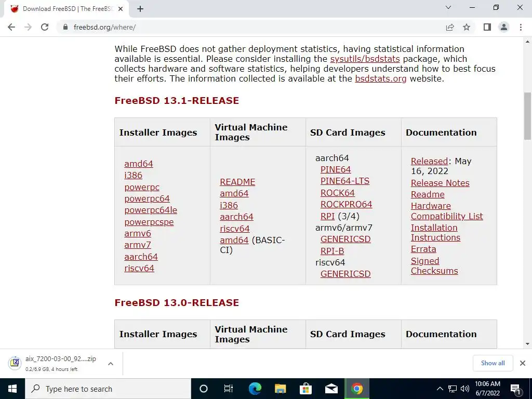Show all downloads
Screen dimensions: 532x399
tap(493, 363)
